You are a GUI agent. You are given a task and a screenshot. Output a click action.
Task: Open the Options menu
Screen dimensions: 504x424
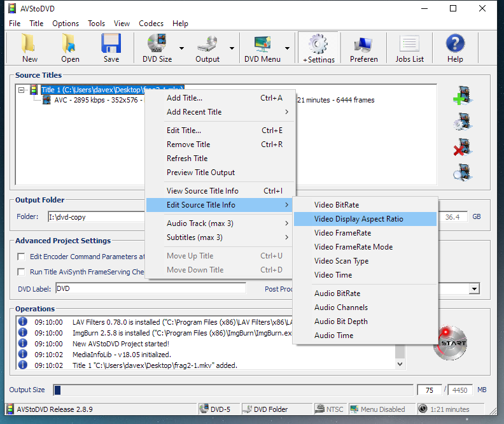[x=66, y=24]
